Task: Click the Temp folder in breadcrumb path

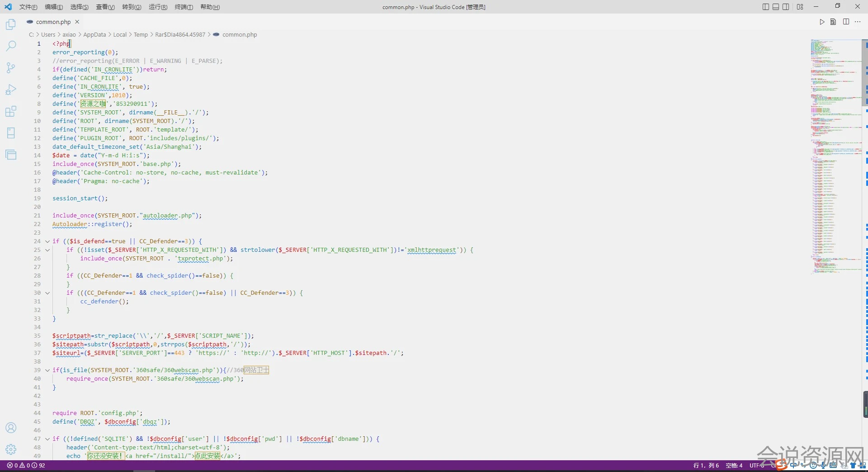Action: [141, 35]
